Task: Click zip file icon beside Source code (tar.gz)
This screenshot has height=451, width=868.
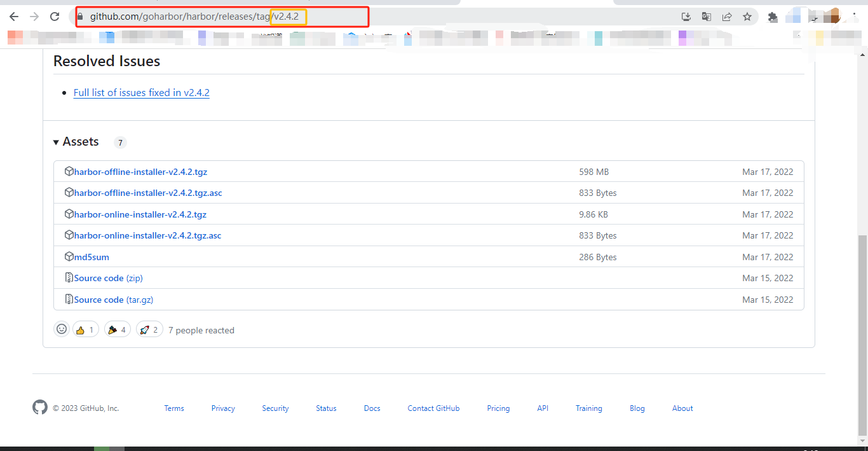Action: [x=69, y=299]
